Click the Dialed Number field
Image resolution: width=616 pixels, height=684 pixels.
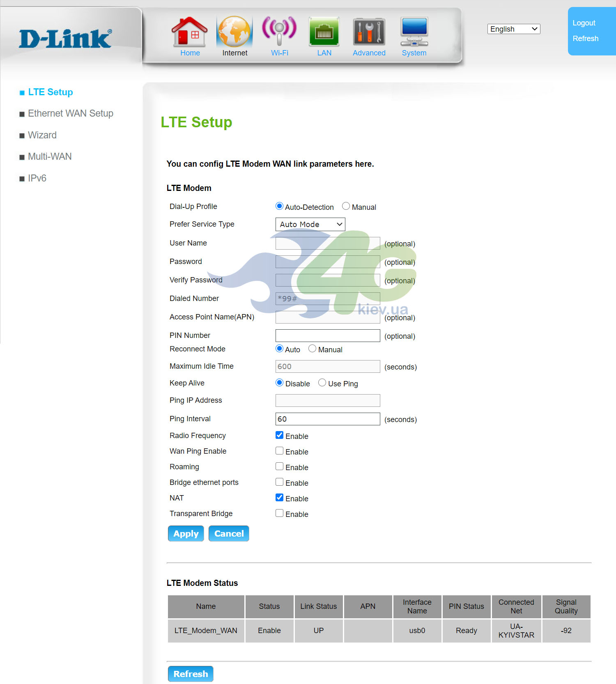pyautogui.click(x=328, y=298)
